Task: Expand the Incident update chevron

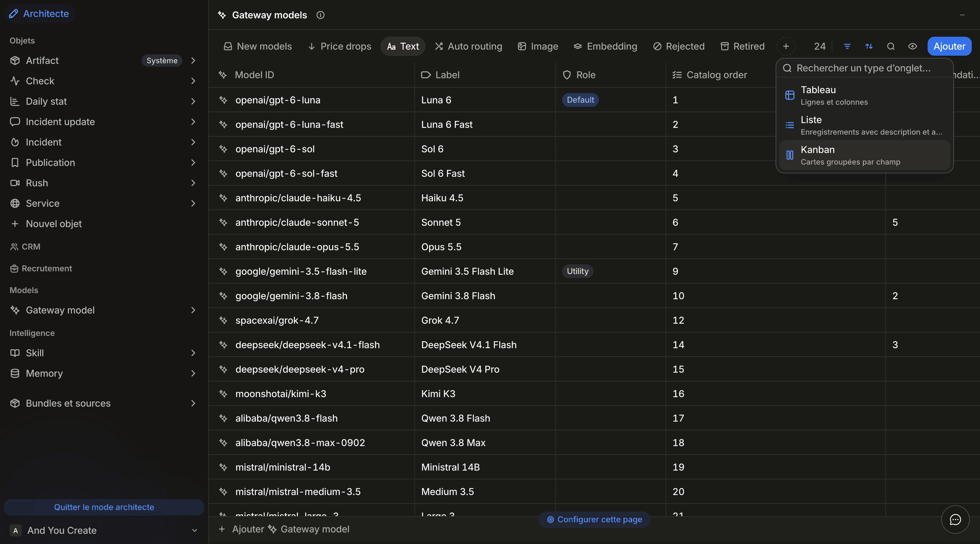Action: click(x=193, y=122)
